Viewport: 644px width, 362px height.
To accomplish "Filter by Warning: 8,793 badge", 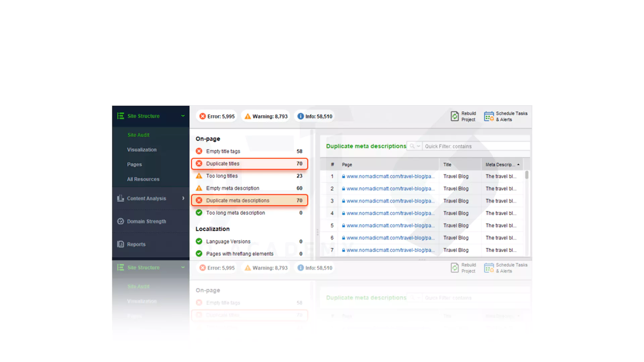I will pyautogui.click(x=266, y=116).
